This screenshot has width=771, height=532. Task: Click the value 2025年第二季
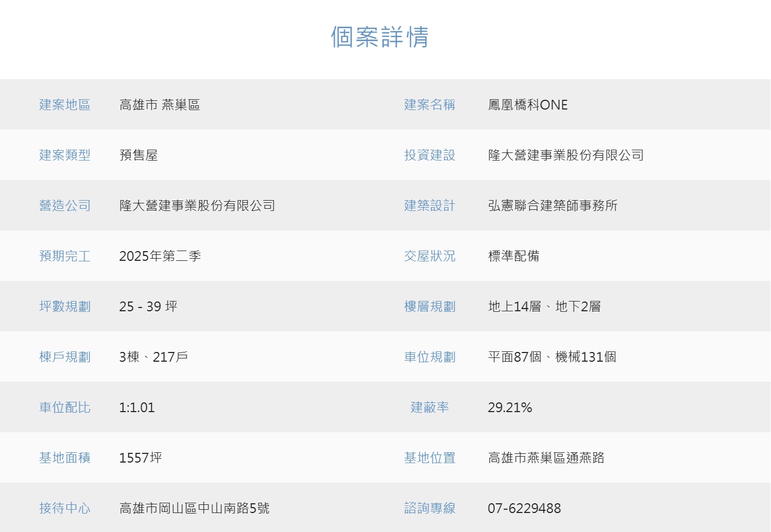(160, 256)
